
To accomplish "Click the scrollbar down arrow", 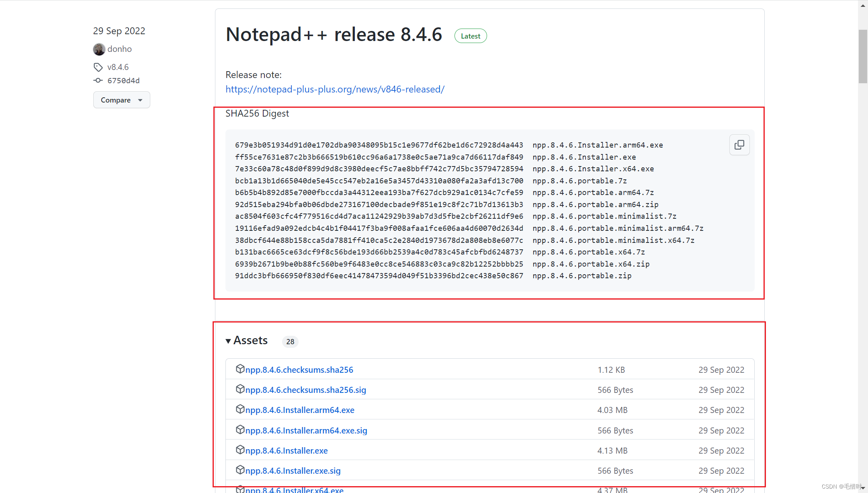I will pyautogui.click(x=863, y=488).
